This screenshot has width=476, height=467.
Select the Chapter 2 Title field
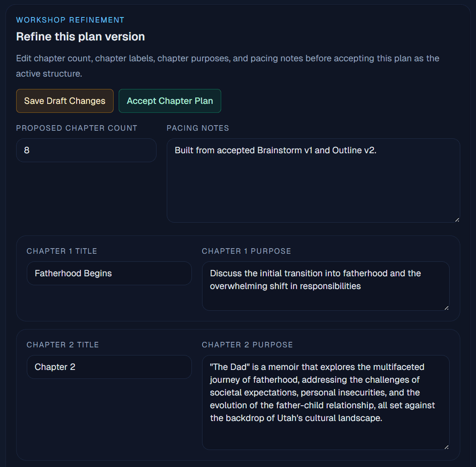tap(109, 367)
